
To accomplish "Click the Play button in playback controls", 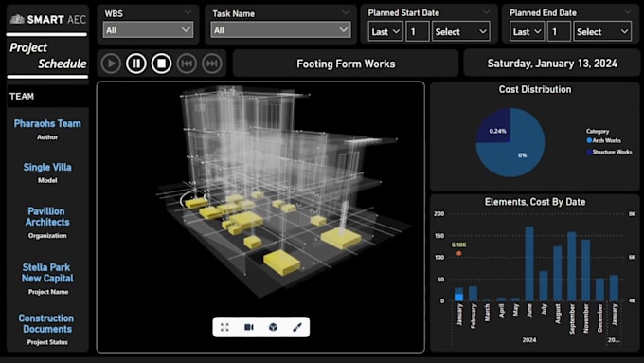I will 111,64.
